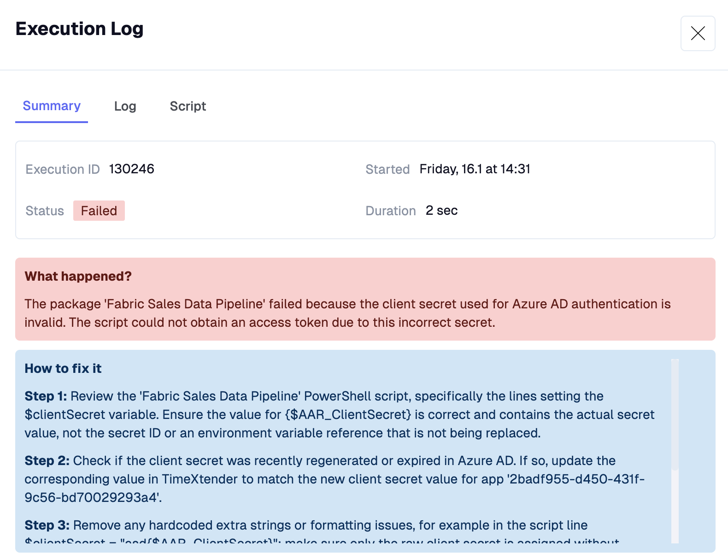Close the Execution Log dialog
The width and height of the screenshot is (728, 560).
pos(698,33)
